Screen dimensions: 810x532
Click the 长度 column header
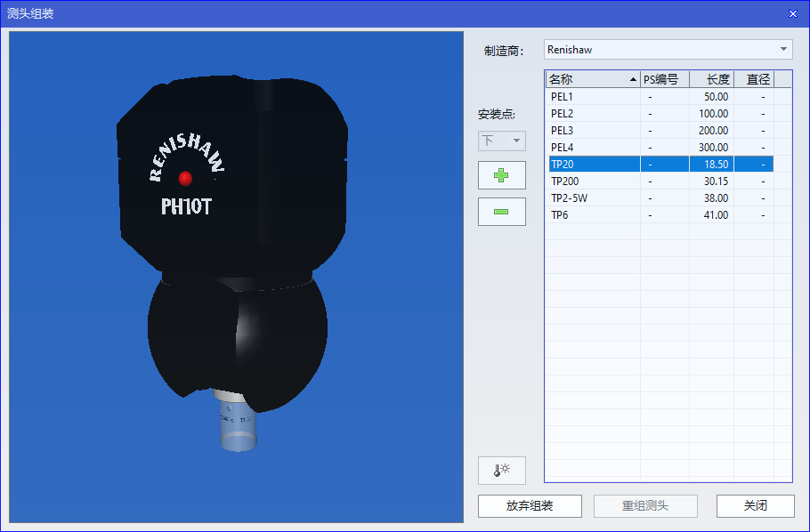tap(711, 79)
